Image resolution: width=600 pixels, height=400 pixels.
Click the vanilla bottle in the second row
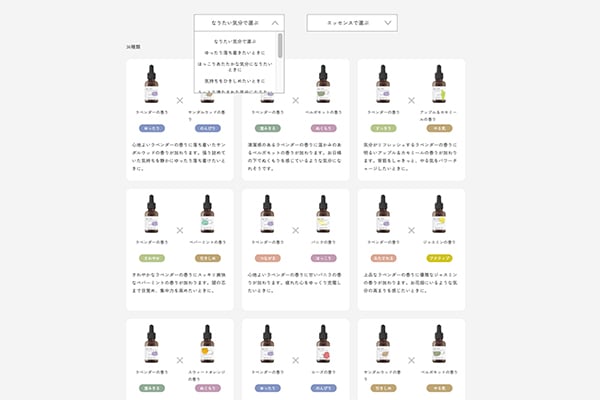tap(323, 213)
